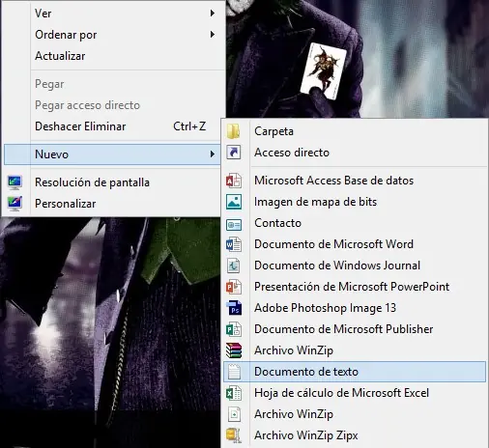The height and width of the screenshot is (448, 489).
Task: Click the Windows Journal document icon
Action: click(234, 266)
